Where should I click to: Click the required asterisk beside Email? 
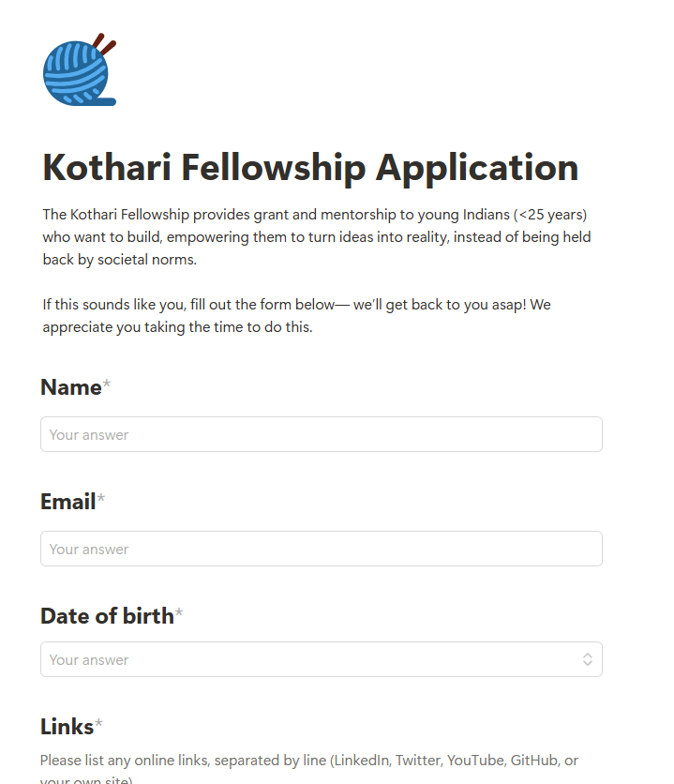point(101,501)
